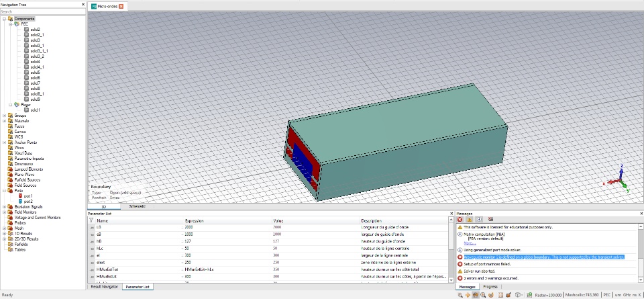Select the Zoom tool in status bar
Image resolution: width=644 pixels, height=299 pixels.
click(460, 295)
